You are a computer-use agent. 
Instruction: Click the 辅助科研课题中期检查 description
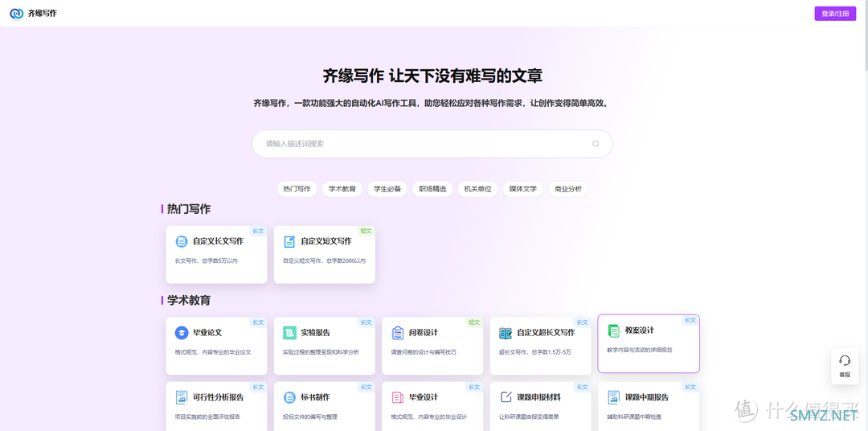[634, 417]
